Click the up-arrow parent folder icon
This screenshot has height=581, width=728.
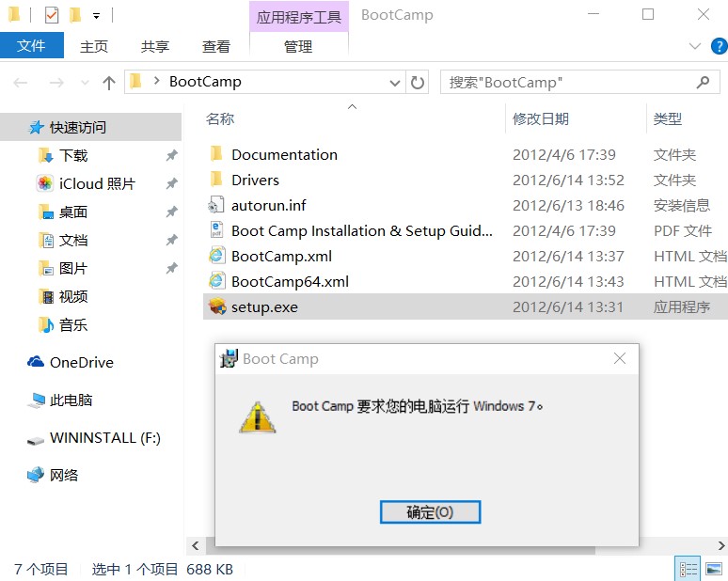(109, 83)
